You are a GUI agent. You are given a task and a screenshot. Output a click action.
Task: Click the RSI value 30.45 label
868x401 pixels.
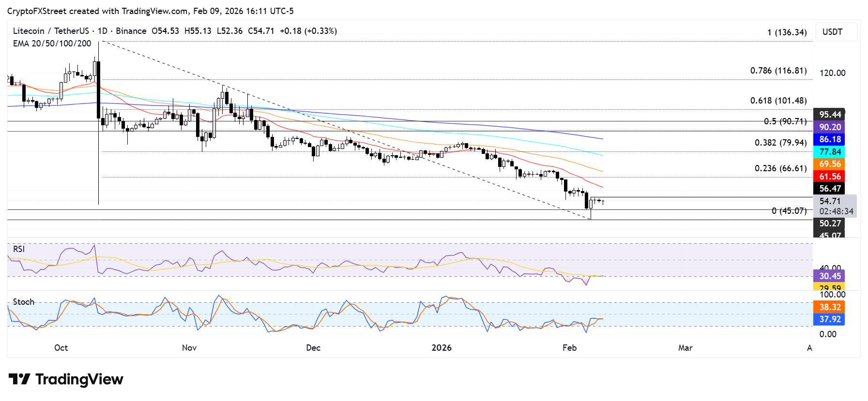[x=829, y=276]
